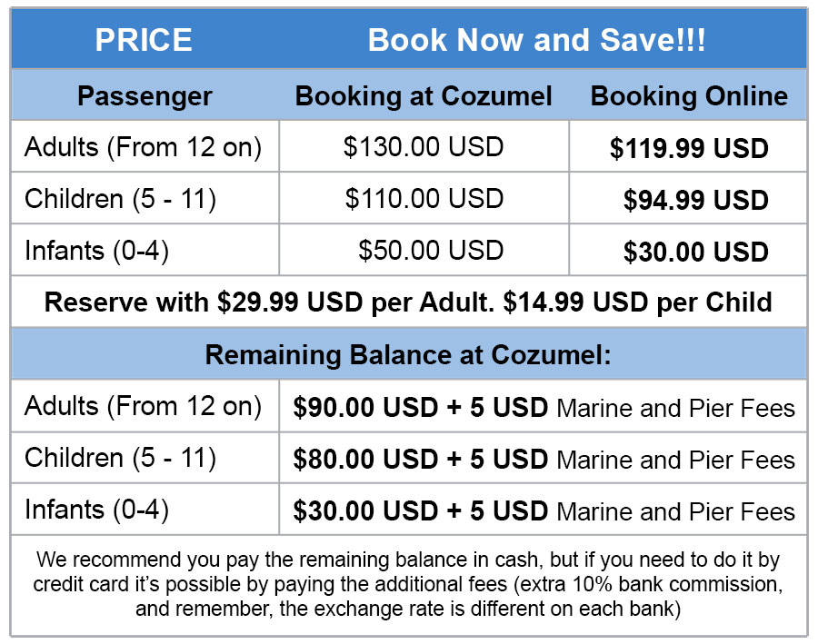Select the first Adults (From 12 on) row label
This screenshot has height=644, width=818.
[x=143, y=146]
